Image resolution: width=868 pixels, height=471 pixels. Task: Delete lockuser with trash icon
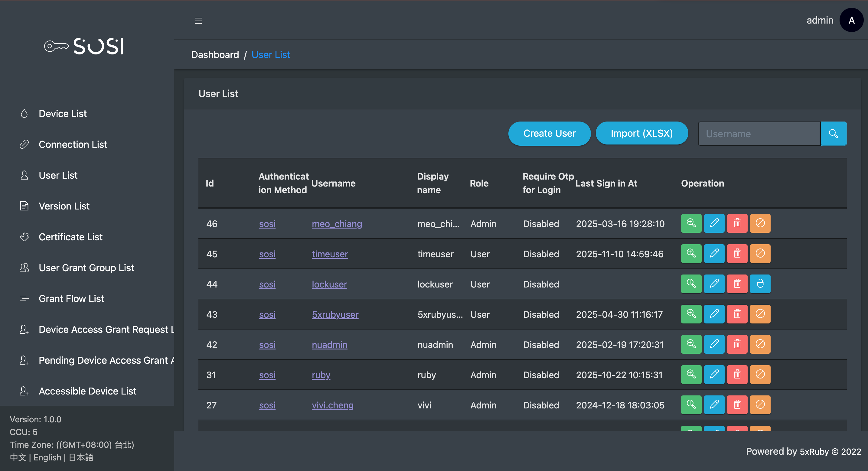(737, 284)
